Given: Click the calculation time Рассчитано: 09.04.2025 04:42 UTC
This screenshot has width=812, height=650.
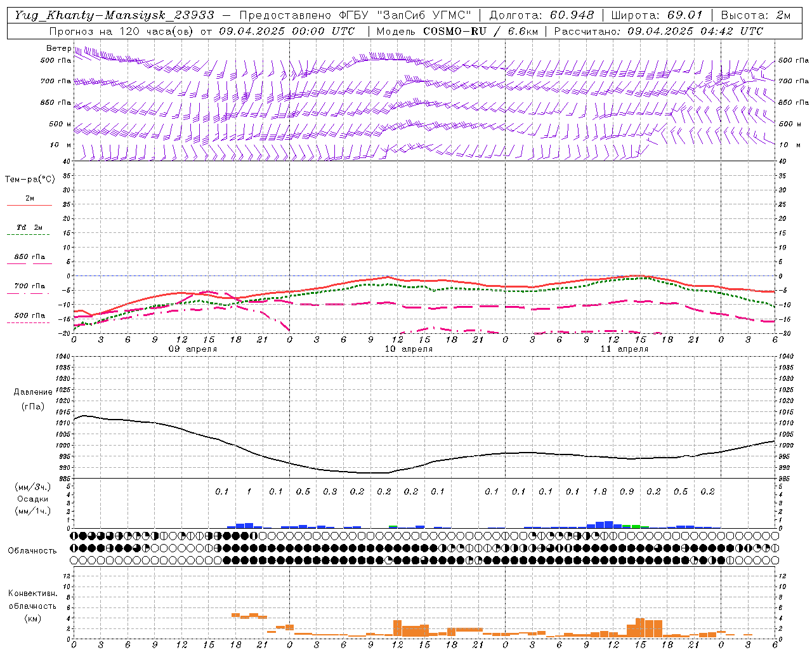Looking at the screenshot, I should click(x=658, y=31).
